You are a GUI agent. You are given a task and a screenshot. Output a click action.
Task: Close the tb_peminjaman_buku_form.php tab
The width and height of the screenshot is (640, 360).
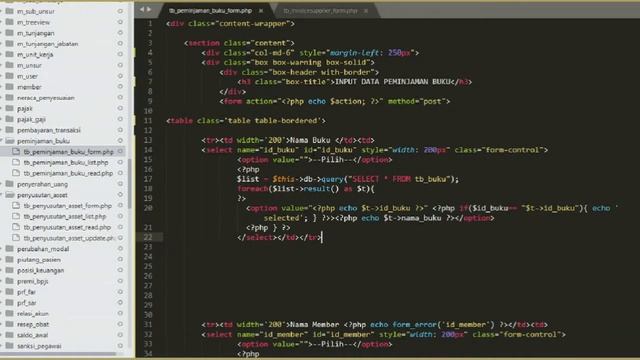pyautogui.click(x=261, y=11)
